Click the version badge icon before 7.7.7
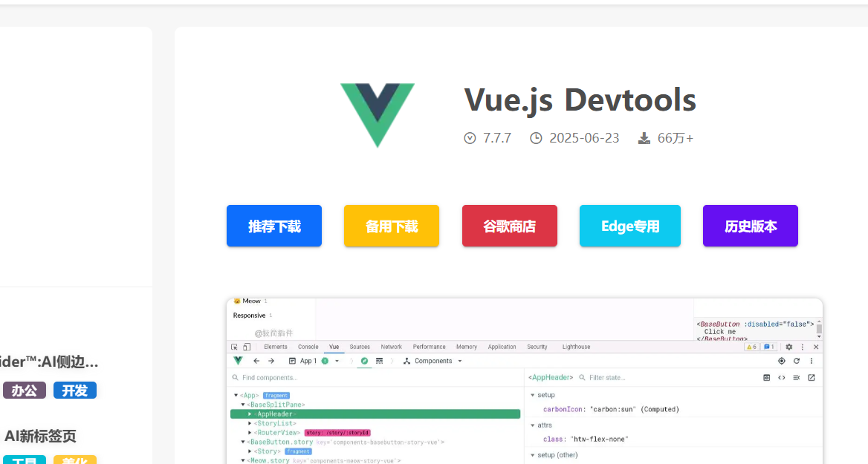This screenshot has width=868, height=464. [x=470, y=138]
